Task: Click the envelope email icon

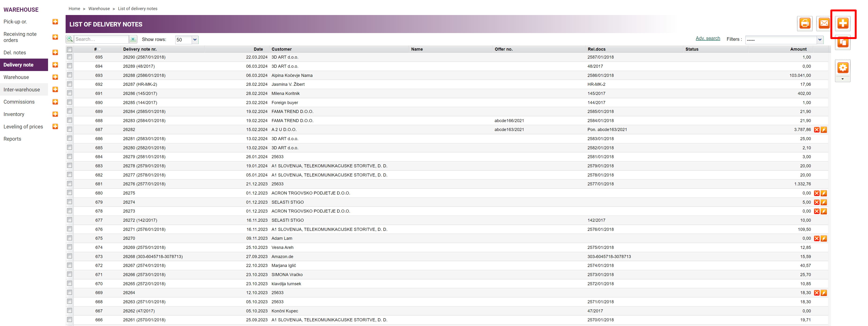Action: [x=824, y=23]
